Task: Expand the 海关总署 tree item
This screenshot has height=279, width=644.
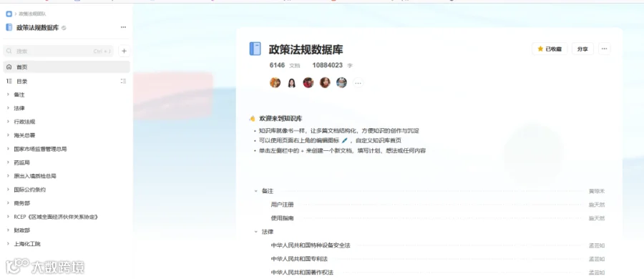Action: (8, 135)
